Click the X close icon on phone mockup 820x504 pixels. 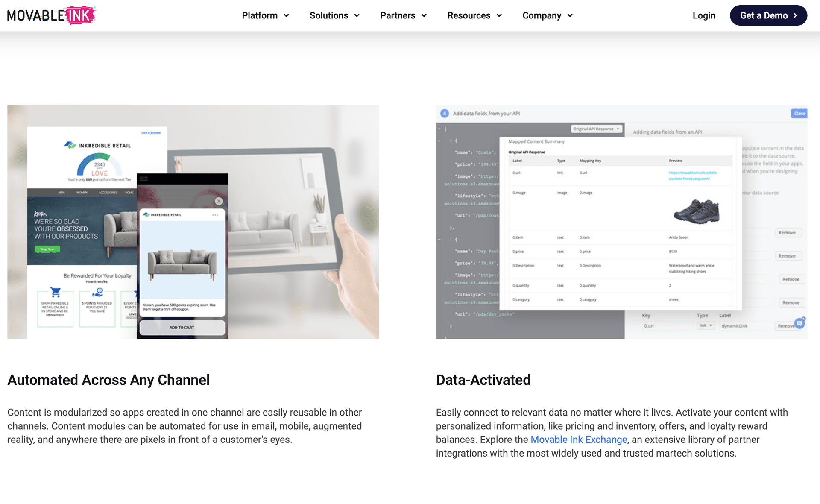point(219,201)
